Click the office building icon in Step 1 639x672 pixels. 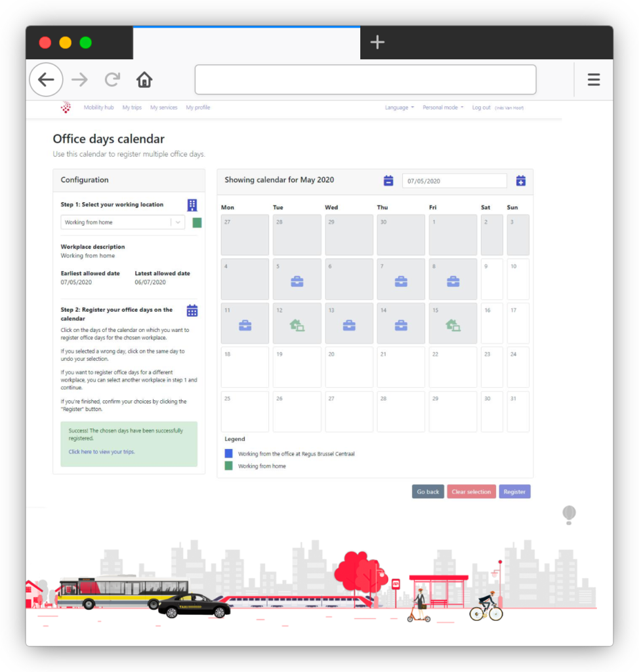click(192, 205)
